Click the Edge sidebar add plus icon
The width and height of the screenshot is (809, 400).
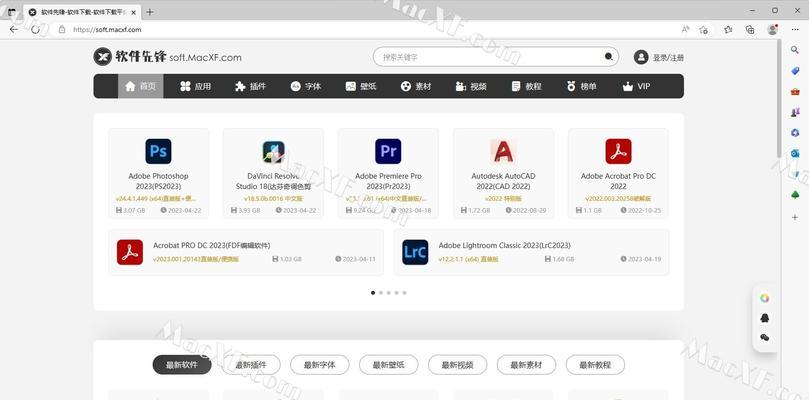coord(795,217)
